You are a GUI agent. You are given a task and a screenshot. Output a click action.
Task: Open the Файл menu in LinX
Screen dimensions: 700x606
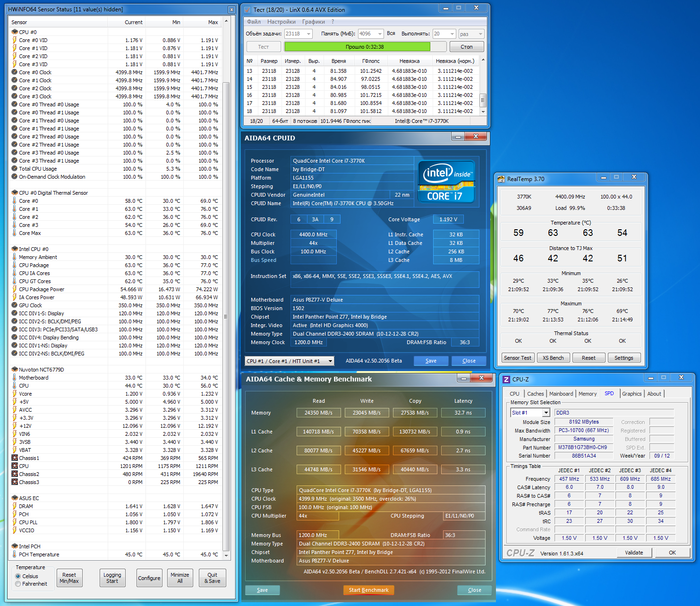click(254, 22)
